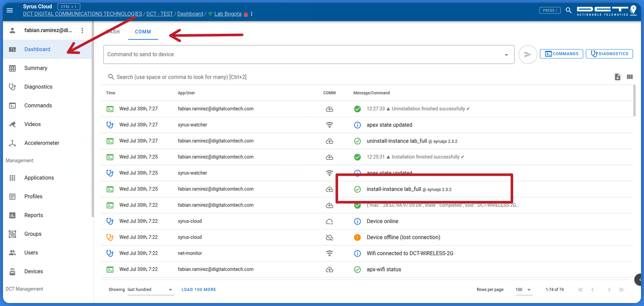Click the App/User column header
The height and width of the screenshot is (306, 644).
click(x=186, y=93)
